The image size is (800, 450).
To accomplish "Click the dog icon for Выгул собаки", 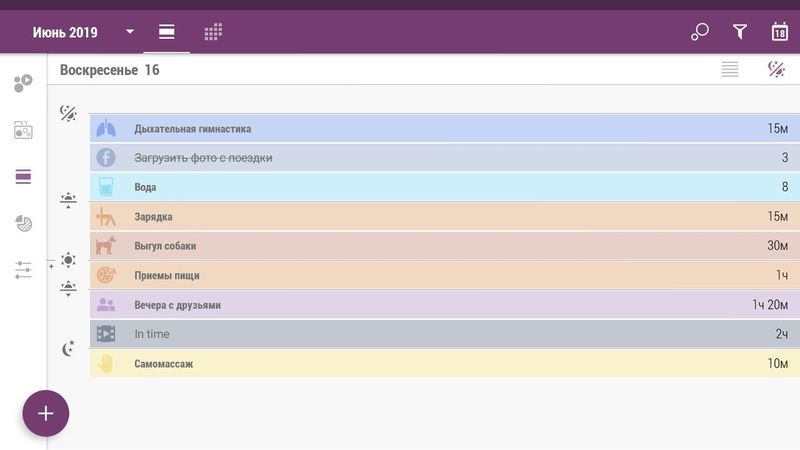I will [106, 245].
